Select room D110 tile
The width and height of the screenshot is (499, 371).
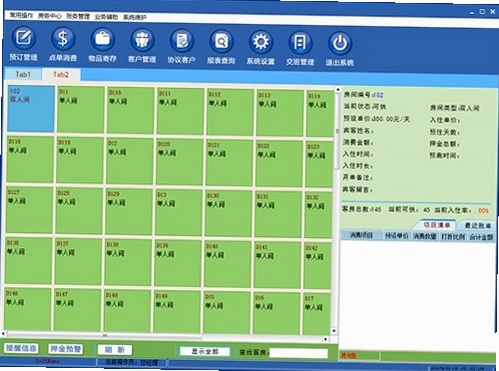pos(130,110)
